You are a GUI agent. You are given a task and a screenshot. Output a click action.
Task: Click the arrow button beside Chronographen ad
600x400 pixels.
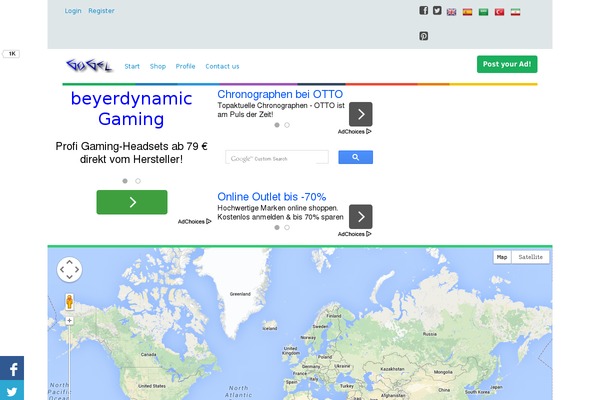coord(360,114)
